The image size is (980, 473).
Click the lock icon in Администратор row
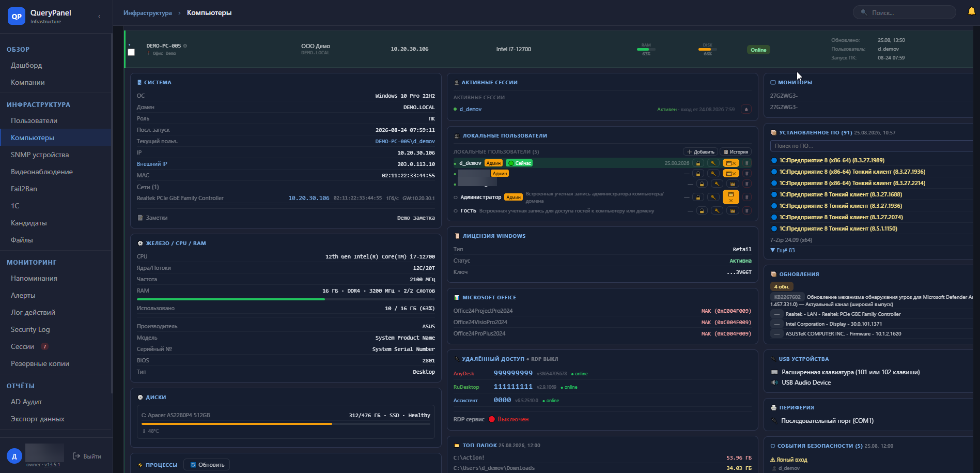pos(698,197)
